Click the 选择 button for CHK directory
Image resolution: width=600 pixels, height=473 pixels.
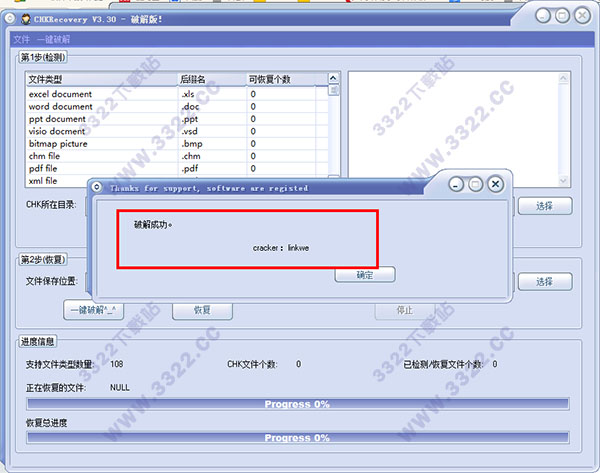[x=545, y=206]
